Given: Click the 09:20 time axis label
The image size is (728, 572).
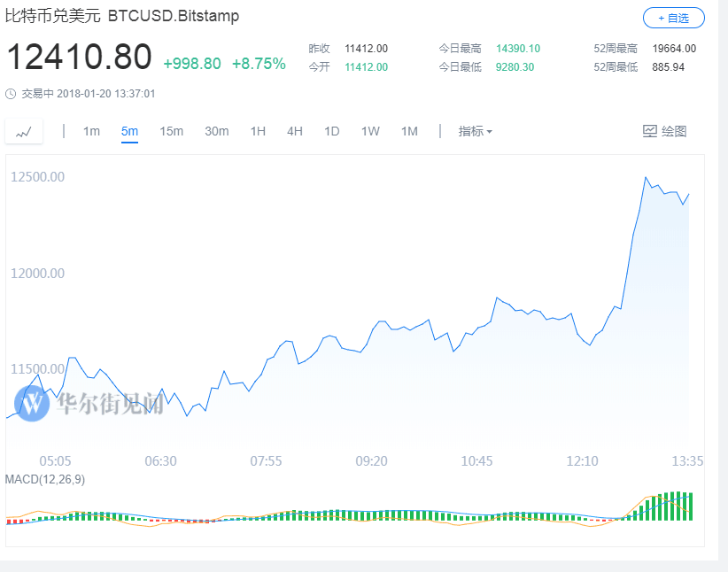Looking at the screenshot, I should pyautogui.click(x=371, y=461).
